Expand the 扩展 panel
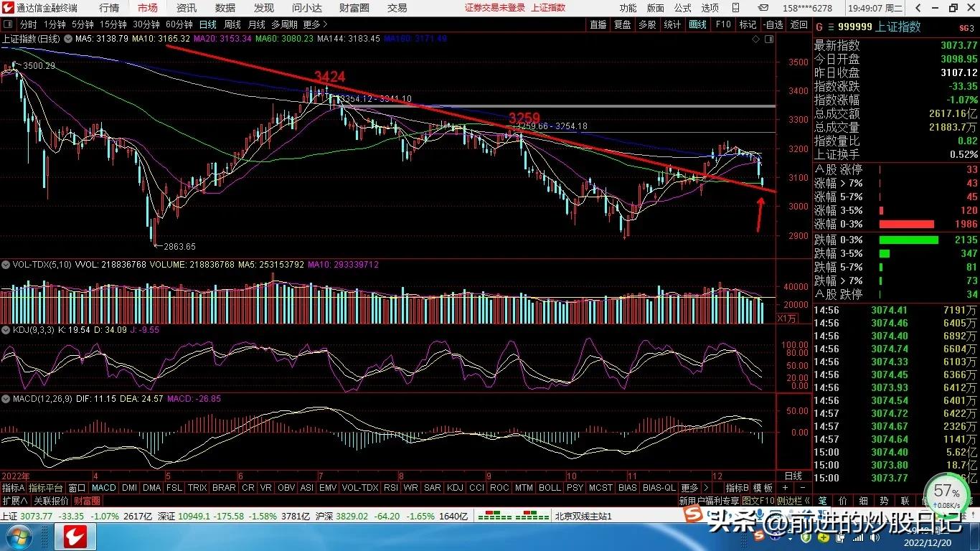Viewport: 980px width, 551px height. 14,501
